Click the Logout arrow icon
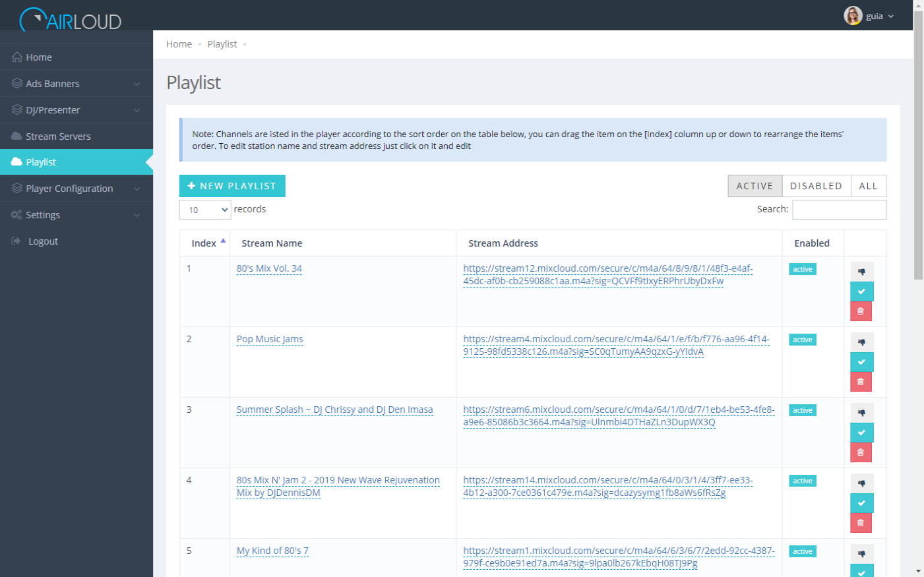924x577 pixels. [16, 241]
